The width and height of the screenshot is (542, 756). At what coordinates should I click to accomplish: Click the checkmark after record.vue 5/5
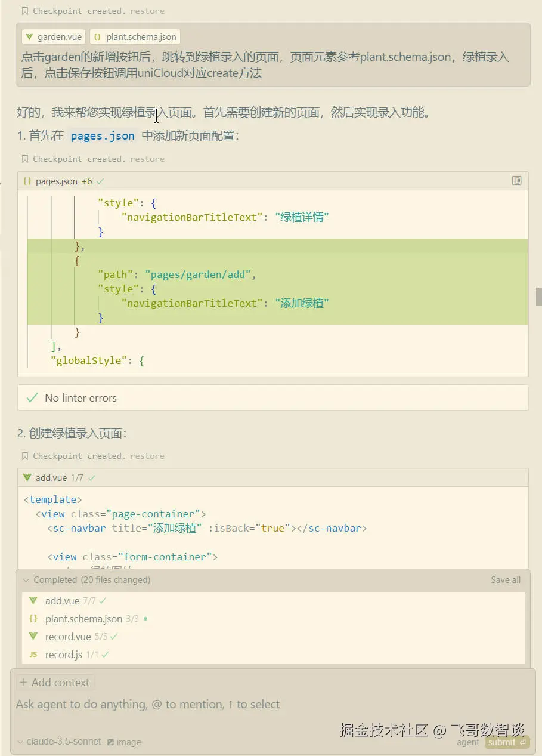[x=114, y=637]
